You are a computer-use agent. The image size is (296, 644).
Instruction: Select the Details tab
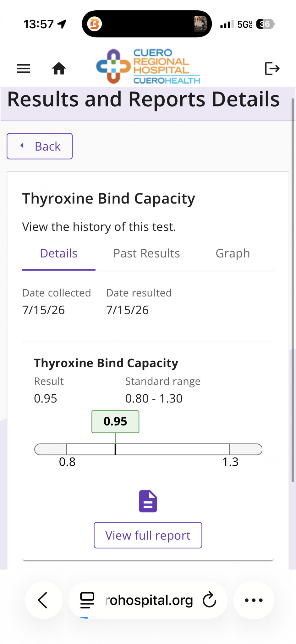click(59, 253)
